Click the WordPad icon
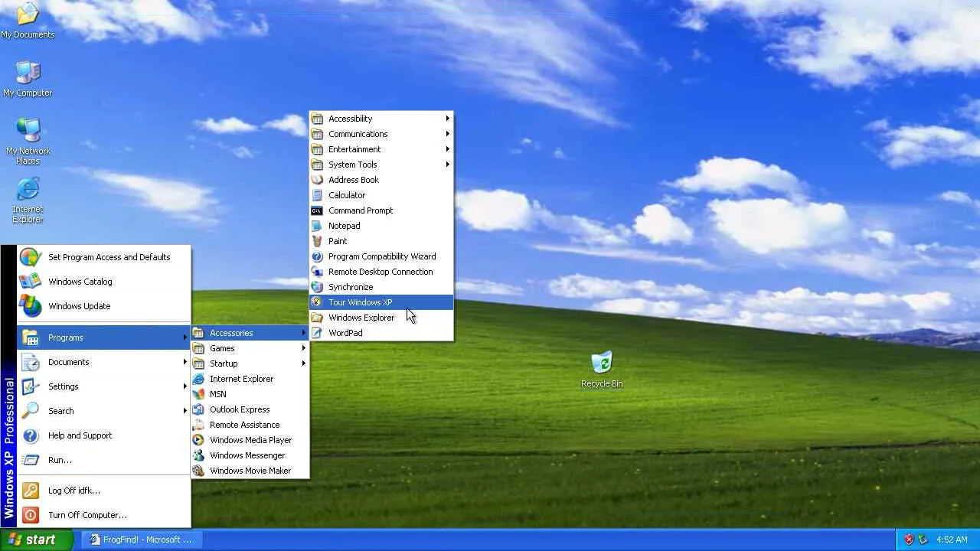 [317, 333]
